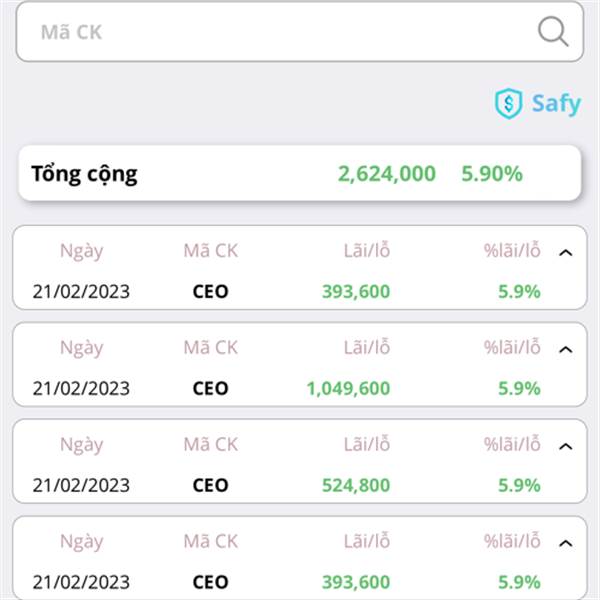
Task: Tap the 5.90% total percentage
Action: (492, 174)
